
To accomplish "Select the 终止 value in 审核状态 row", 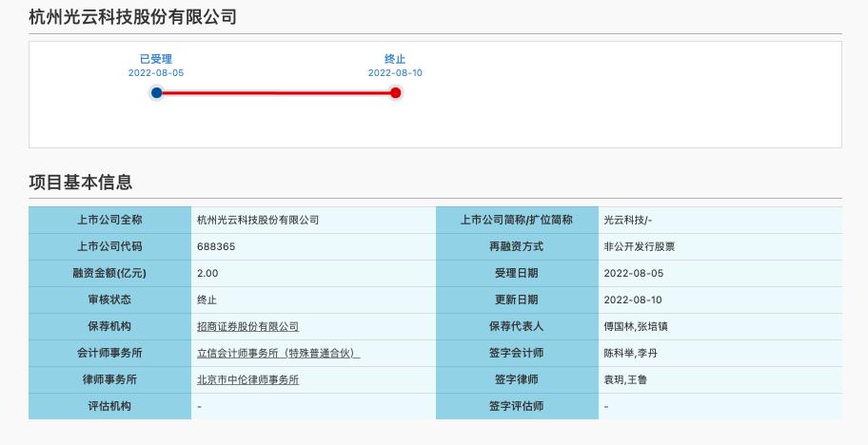I will (x=207, y=300).
